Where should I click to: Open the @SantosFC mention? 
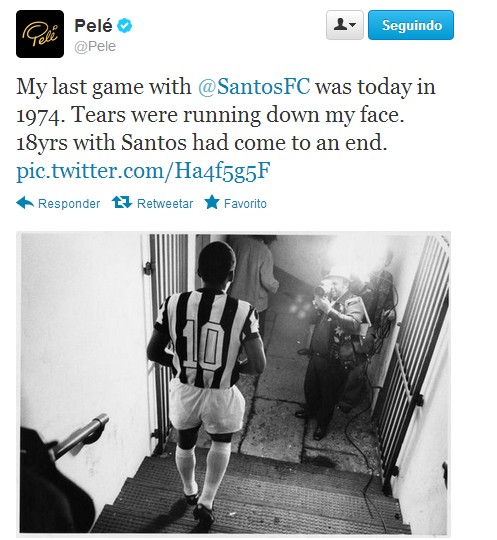tap(254, 86)
